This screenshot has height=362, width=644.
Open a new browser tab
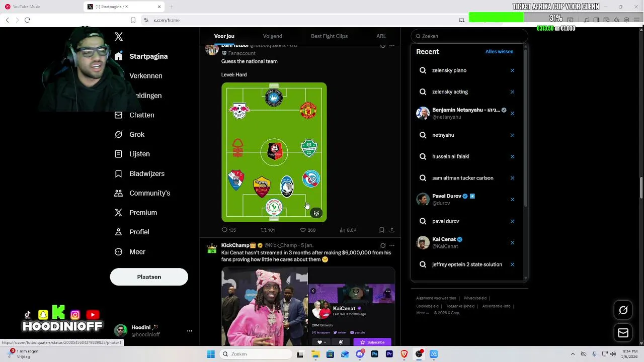coord(172,7)
